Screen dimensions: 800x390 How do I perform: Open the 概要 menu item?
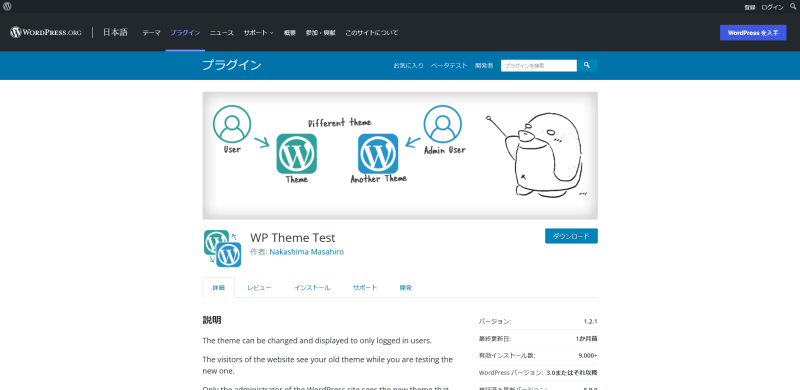point(290,33)
